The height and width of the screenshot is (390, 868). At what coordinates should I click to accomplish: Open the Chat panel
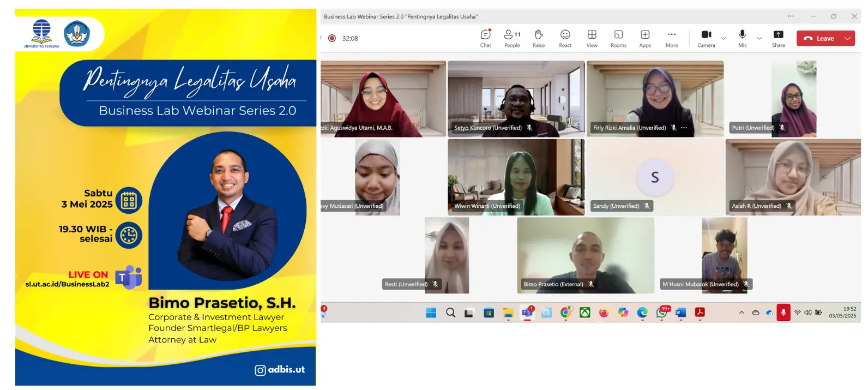(485, 38)
